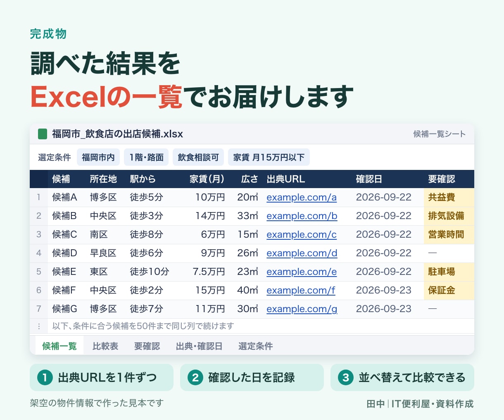Viewport: 504px width, 420px height.
Task: Select row number 1
Action: click(x=39, y=197)
